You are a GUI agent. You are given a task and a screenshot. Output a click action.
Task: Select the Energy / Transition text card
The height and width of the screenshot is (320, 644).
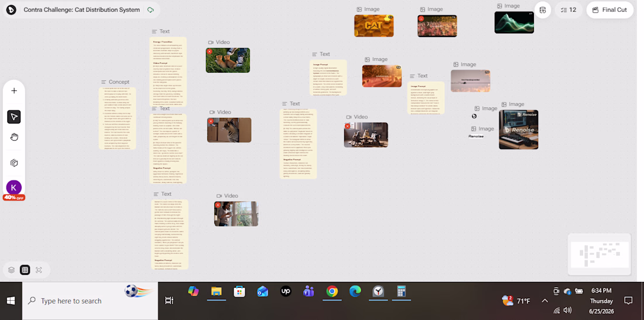tap(168, 72)
